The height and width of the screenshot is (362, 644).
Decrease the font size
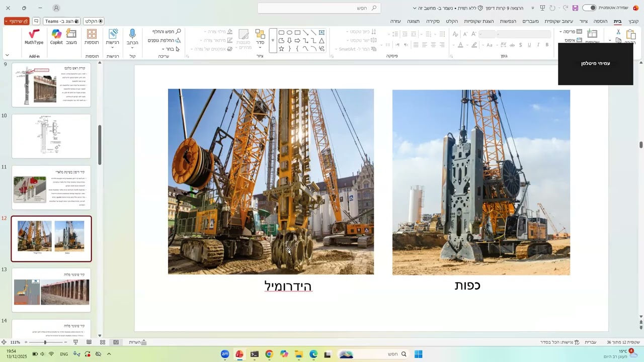[465, 34]
